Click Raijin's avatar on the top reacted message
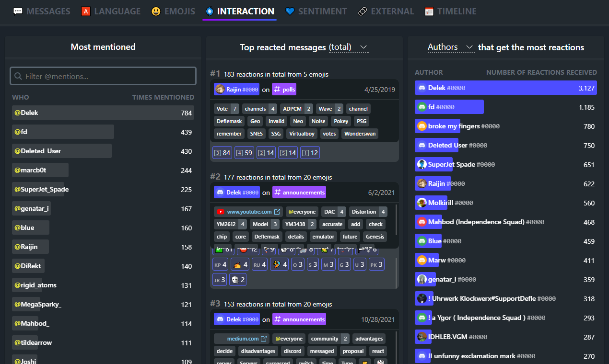 220,89
